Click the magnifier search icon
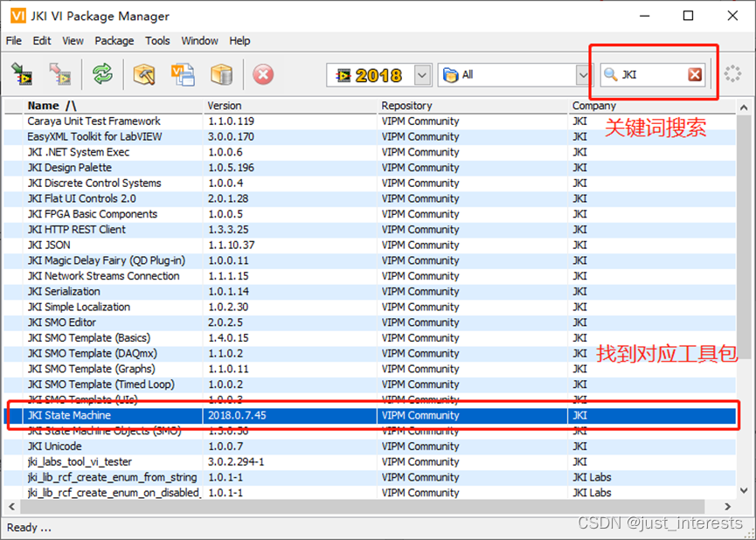The width and height of the screenshot is (756, 540). coord(611,75)
